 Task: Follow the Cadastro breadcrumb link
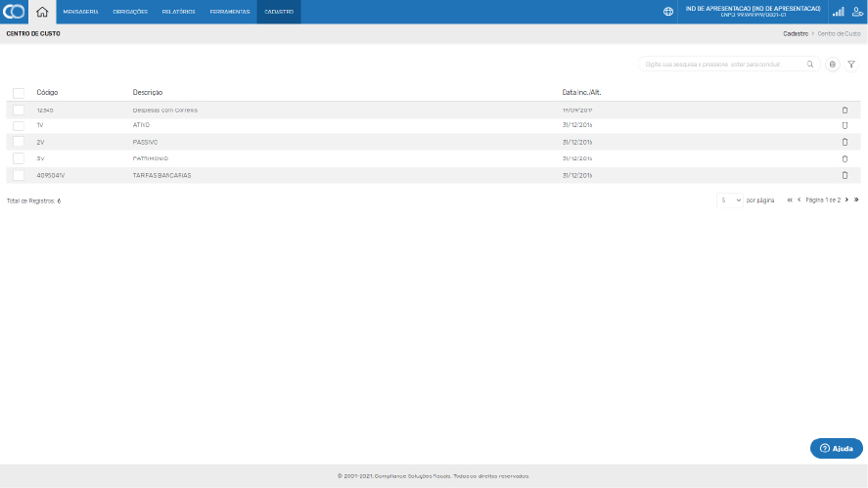click(x=795, y=33)
